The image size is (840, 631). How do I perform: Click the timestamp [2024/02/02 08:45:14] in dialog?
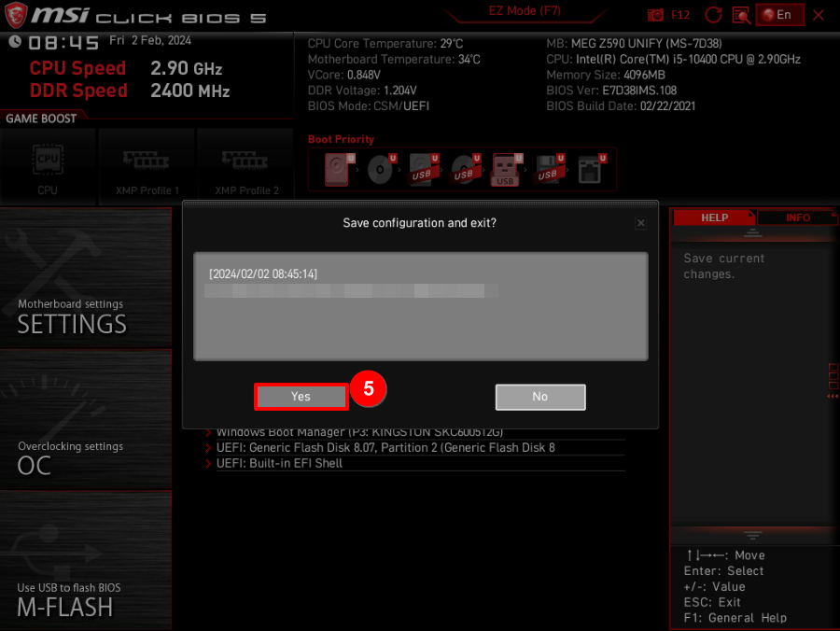(x=263, y=274)
